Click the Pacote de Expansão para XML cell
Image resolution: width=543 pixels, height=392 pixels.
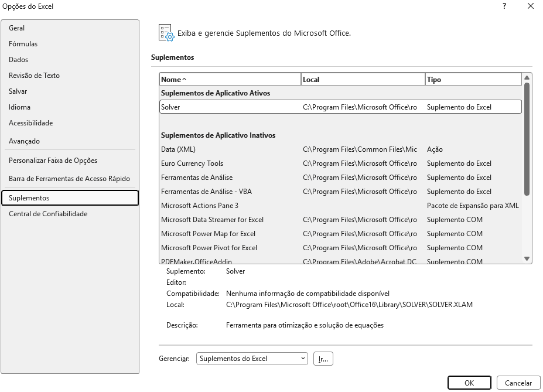coord(473,206)
